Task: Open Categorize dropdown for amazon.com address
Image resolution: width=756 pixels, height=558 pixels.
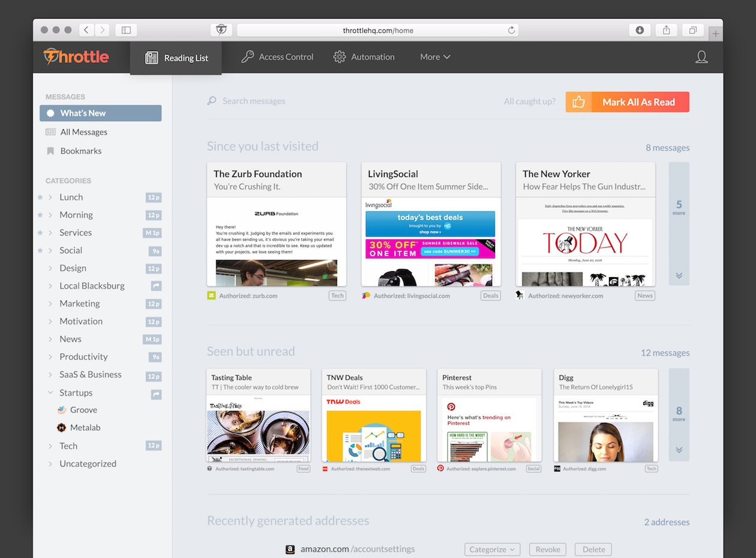Action: 492,549
